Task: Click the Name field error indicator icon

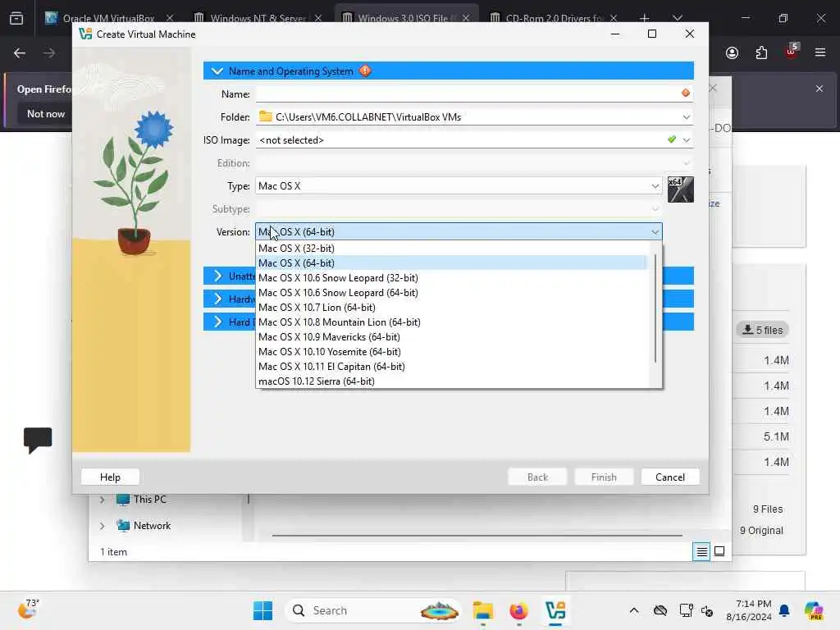Action: click(x=685, y=94)
